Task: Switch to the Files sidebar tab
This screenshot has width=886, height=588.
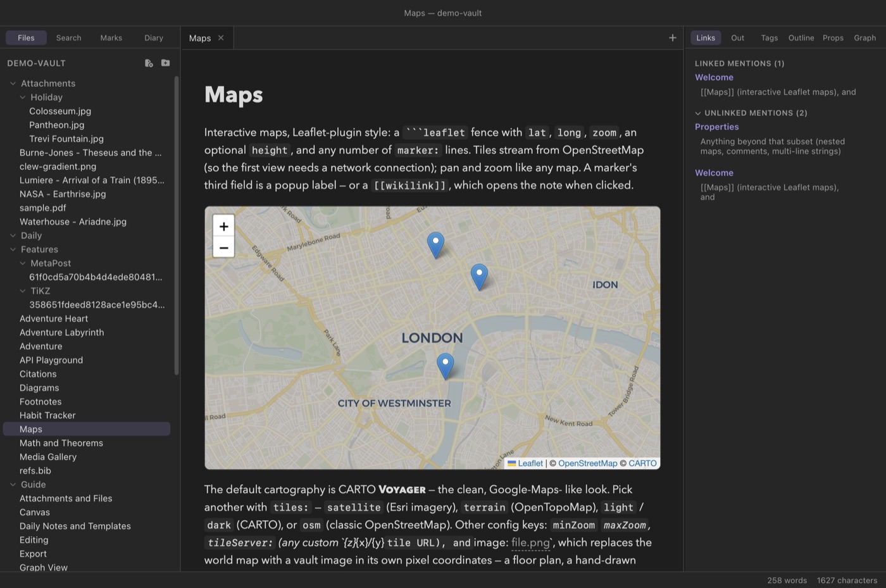Action: click(26, 38)
